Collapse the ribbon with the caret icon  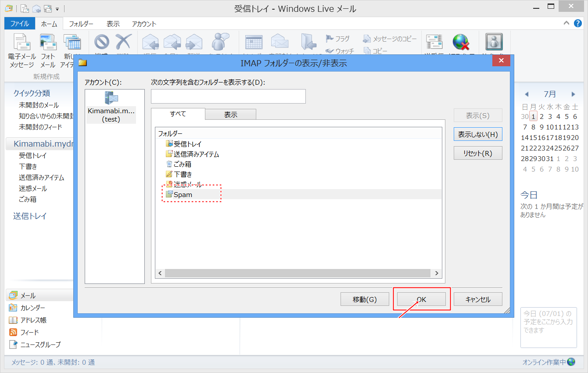(566, 23)
